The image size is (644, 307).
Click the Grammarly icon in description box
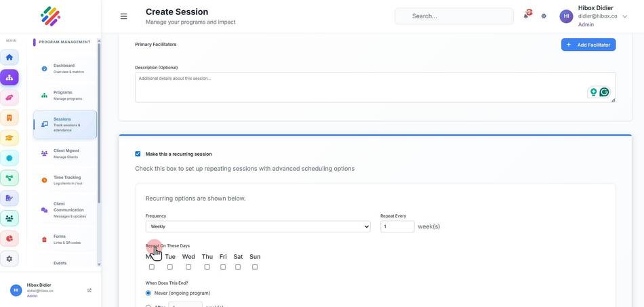604,92
